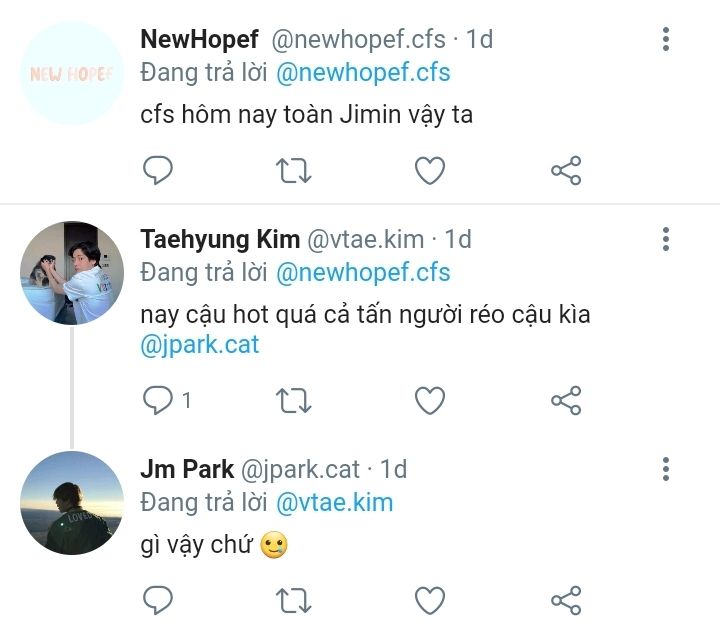Share Jm Park's tweet
The height and width of the screenshot is (626, 720).
point(566,600)
